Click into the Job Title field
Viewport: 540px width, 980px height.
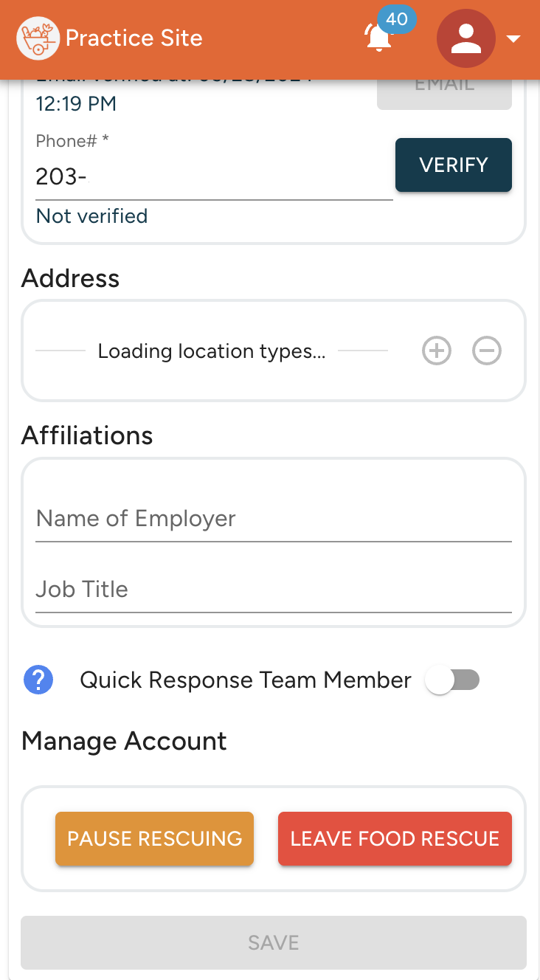[274, 590]
